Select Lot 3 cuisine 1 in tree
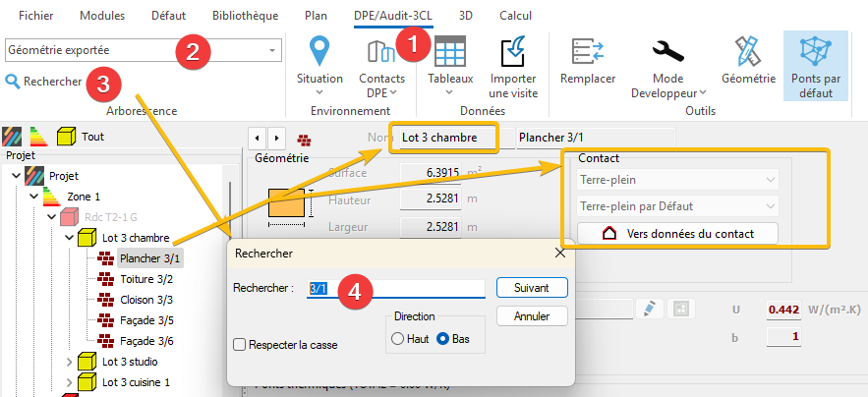Viewport: 868px width, 397px height. 137,382
